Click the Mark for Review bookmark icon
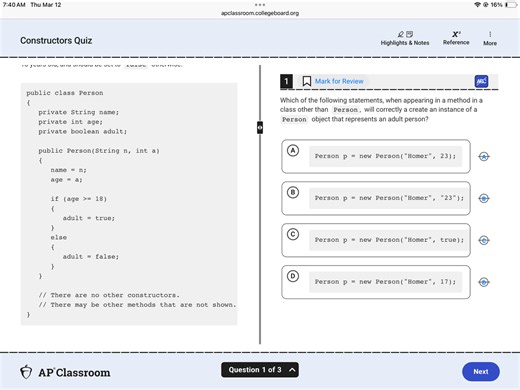520x390 pixels. [x=307, y=81]
